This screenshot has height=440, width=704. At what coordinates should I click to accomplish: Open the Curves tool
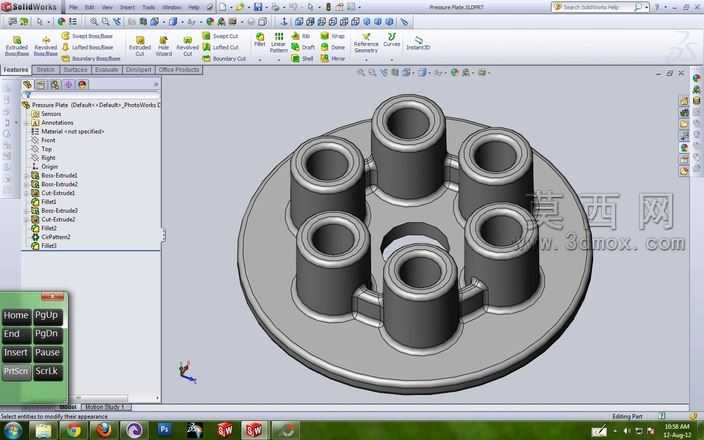pos(392,40)
